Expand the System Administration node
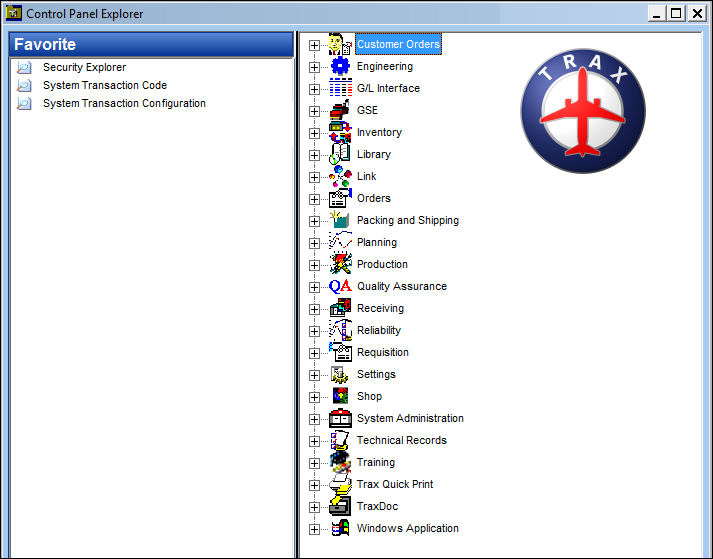Screen dimensions: 713x559 314,419
